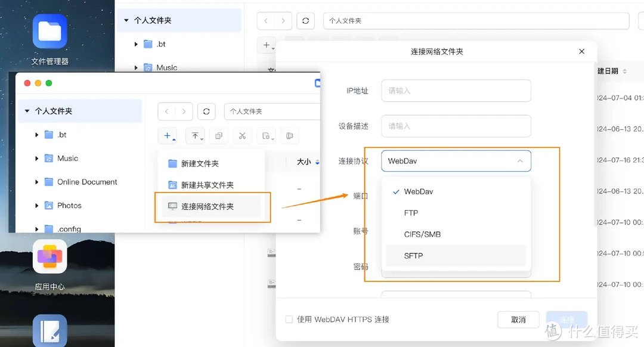Launch 应用中心 from the desktop
The height and width of the screenshot is (347, 644).
tap(49, 256)
